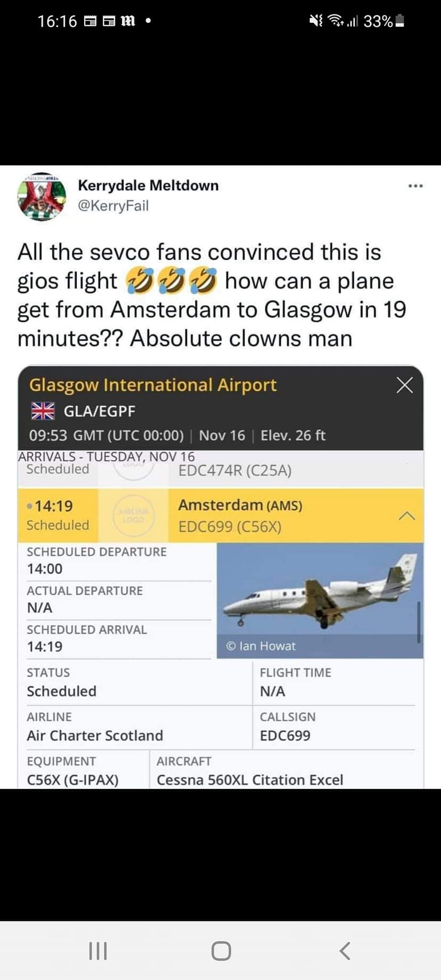This screenshot has width=441, height=980.
Task: Collapse the Amsterdam EDC699 flight details
Action: pos(407,515)
